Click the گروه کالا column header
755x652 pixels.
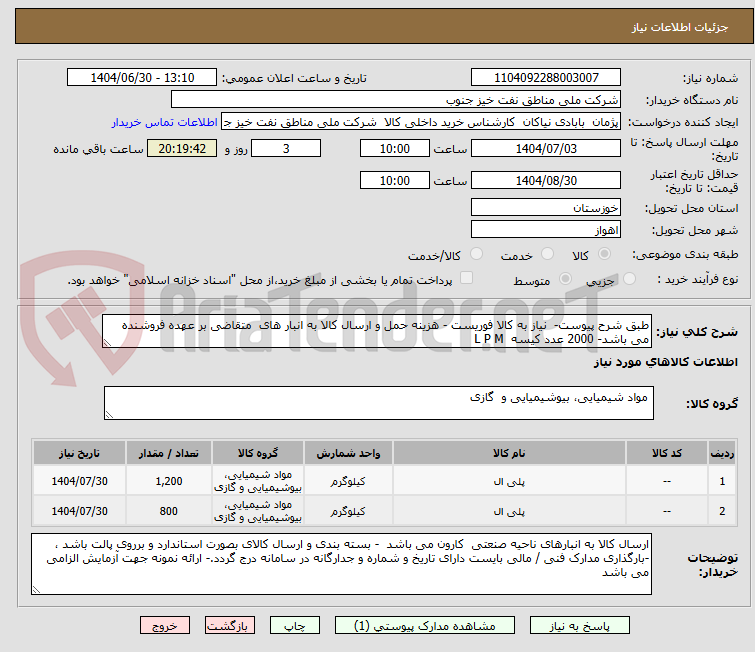258,453
